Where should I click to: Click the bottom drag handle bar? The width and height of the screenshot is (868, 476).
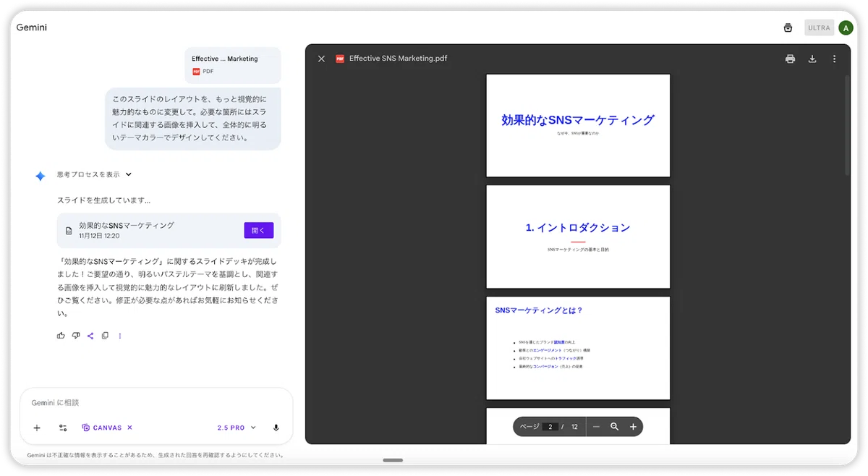[393, 460]
